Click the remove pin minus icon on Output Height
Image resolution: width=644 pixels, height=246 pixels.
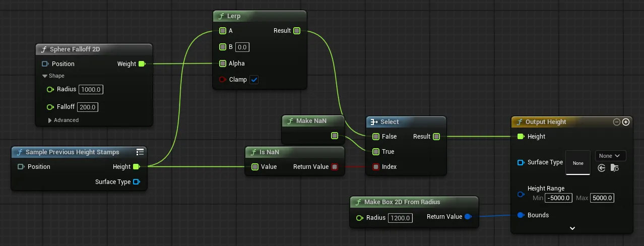(616, 122)
